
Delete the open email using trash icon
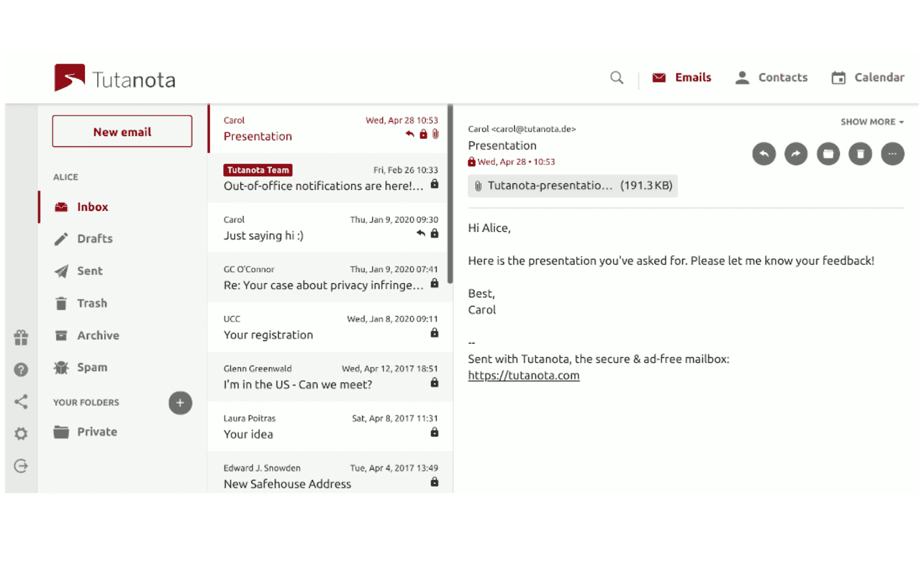pyautogui.click(x=860, y=154)
